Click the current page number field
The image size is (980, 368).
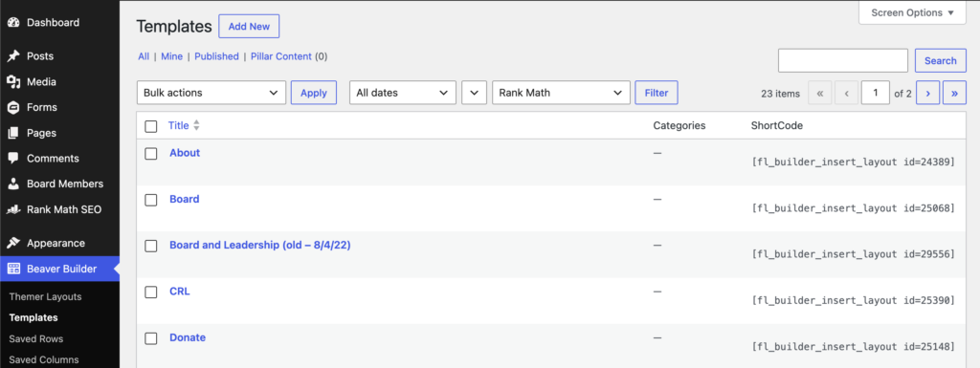(876, 93)
